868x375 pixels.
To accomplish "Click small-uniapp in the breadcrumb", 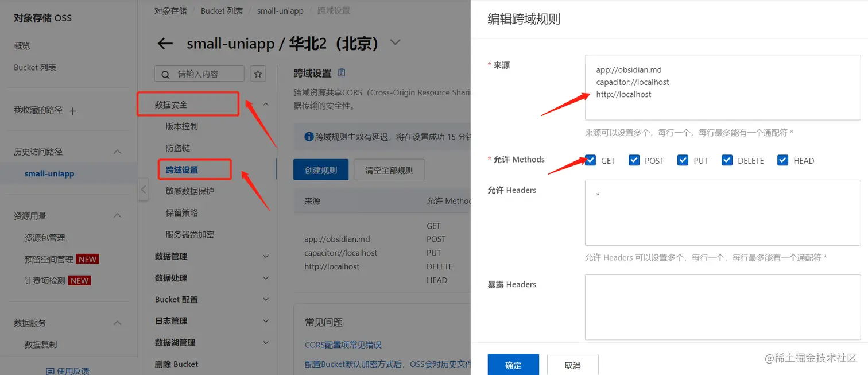I will tap(280, 11).
